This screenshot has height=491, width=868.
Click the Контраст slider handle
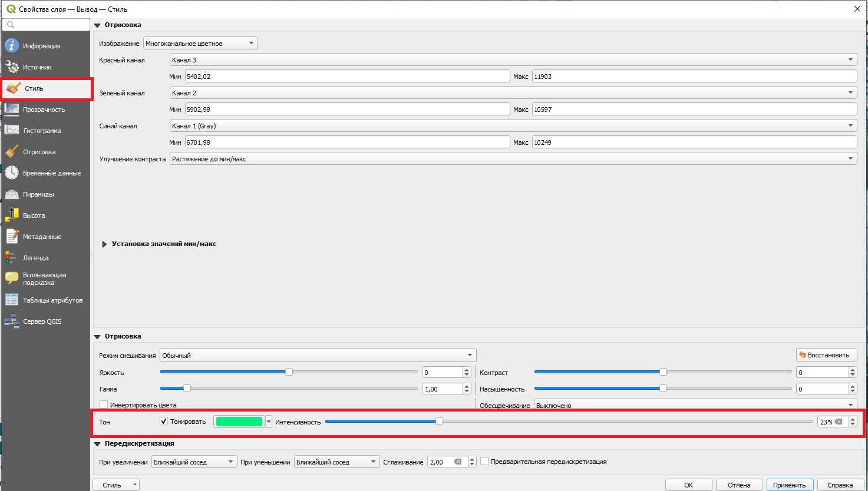pos(663,371)
